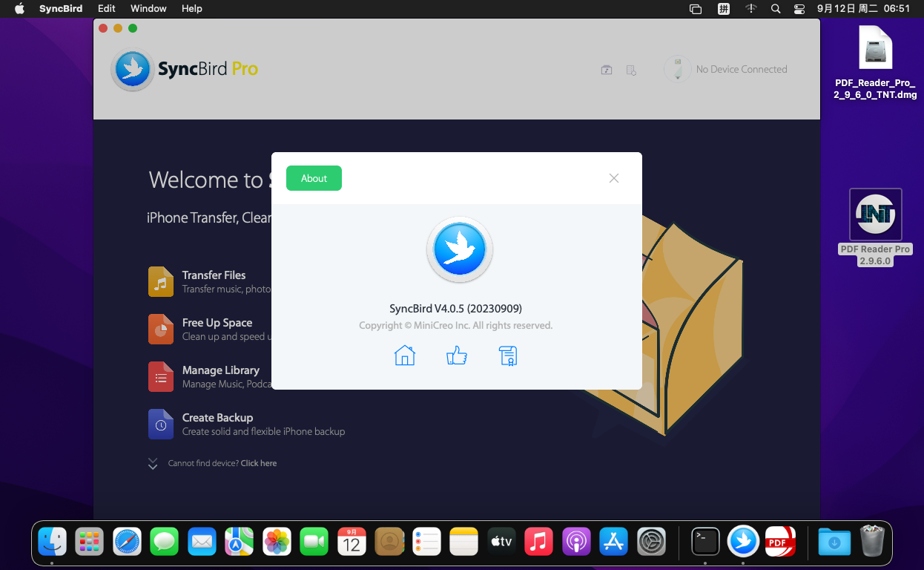This screenshot has height=570, width=924.
Task: Click the device list icon in header
Action: click(631, 70)
